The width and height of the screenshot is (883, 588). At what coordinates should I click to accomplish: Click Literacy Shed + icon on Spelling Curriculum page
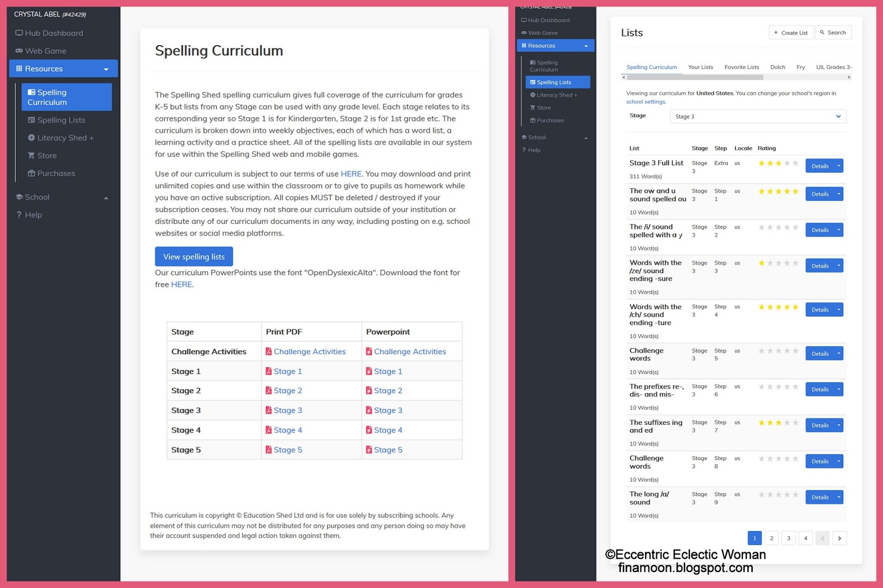point(31,137)
